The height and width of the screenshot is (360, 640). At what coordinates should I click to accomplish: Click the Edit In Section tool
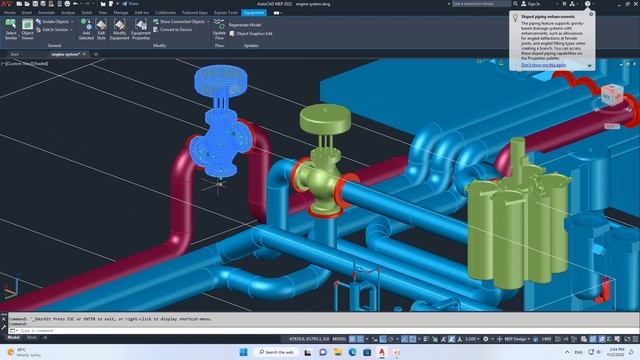[52, 30]
